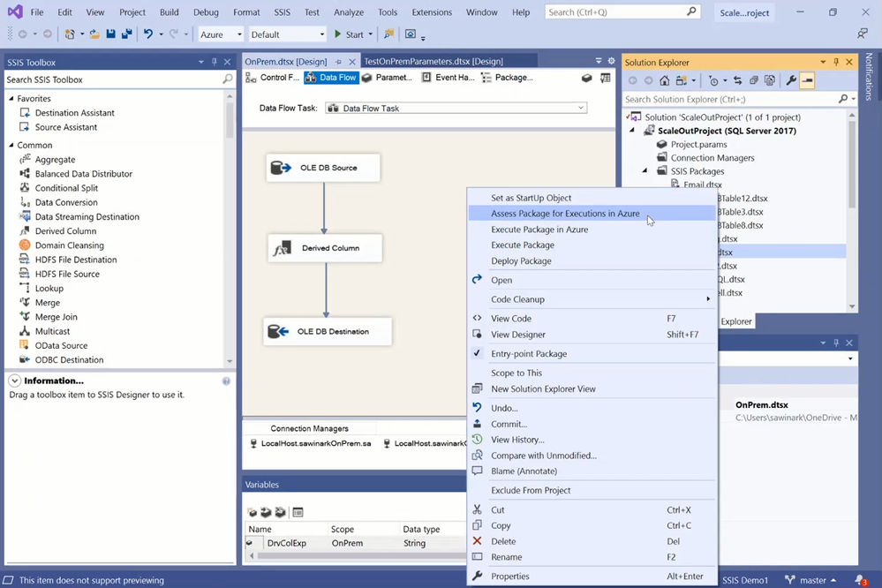Viewport: 882px width, 588px height.
Task: Click Information help icon in toolbox
Action: pos(226,381)
